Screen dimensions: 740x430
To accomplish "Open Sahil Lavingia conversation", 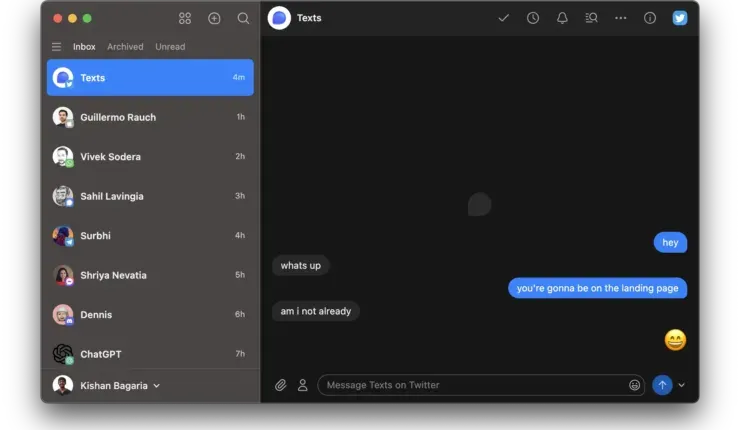I will 150,196.
